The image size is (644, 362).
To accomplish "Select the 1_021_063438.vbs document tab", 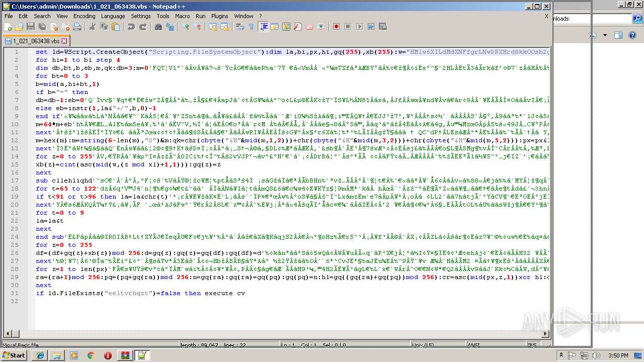I will 36,41.
